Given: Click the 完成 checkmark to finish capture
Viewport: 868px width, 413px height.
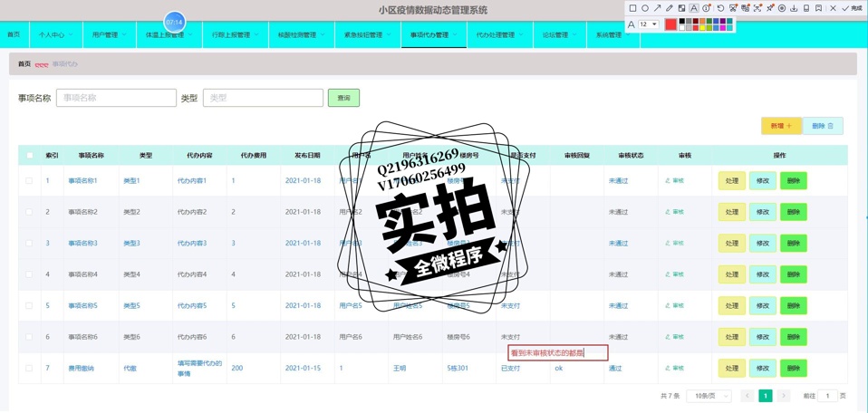Looking at the screenshot, I should (852, 8).
